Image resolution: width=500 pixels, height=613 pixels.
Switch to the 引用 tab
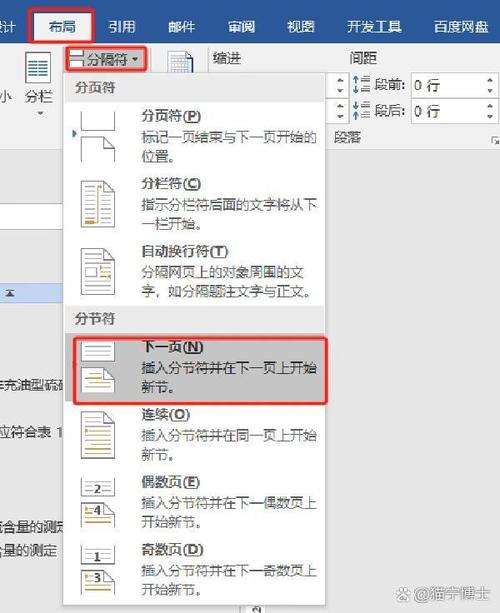click(122, 27)
